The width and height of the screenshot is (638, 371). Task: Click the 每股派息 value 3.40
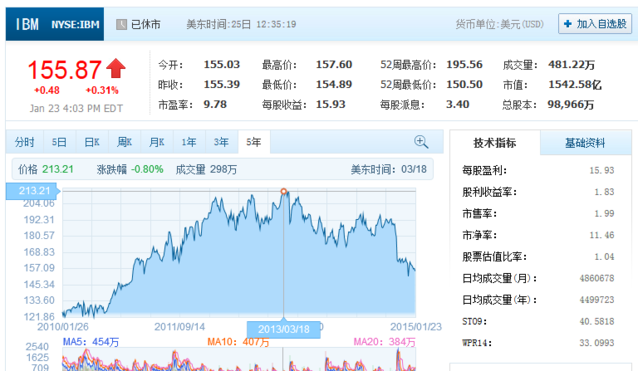pyautogui.click(x=458, y=104)
